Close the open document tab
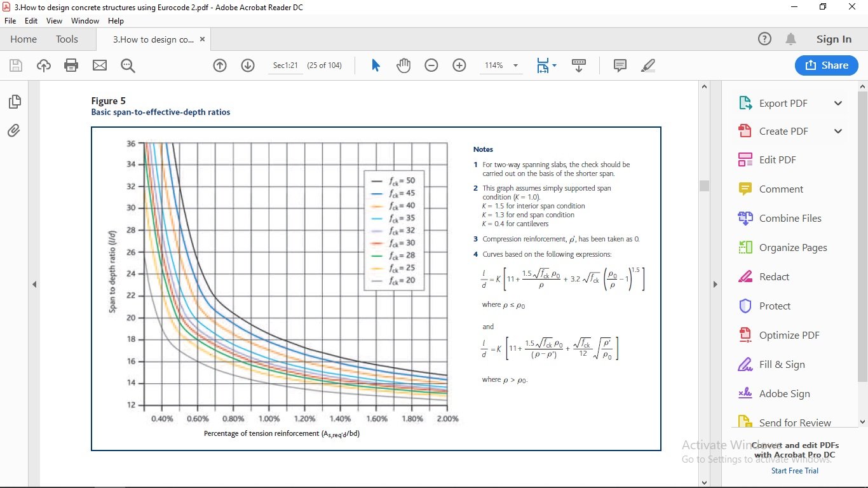Screen dimensions: 868x488 (203, 39)
